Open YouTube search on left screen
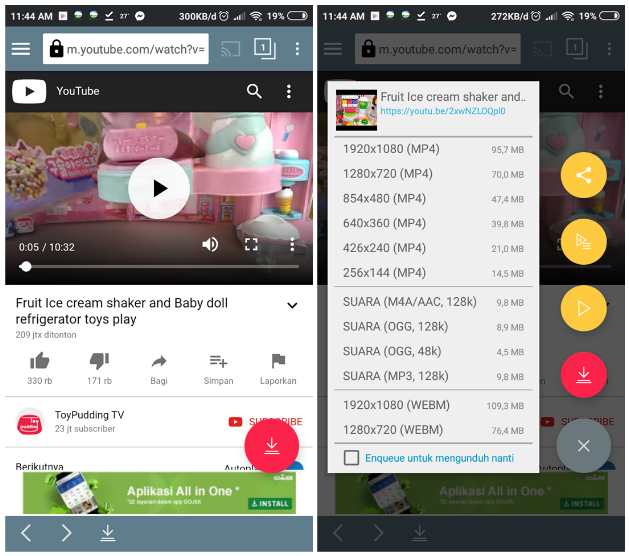The width and height of the screenshot is (629, 556). (x=254, y=91)
